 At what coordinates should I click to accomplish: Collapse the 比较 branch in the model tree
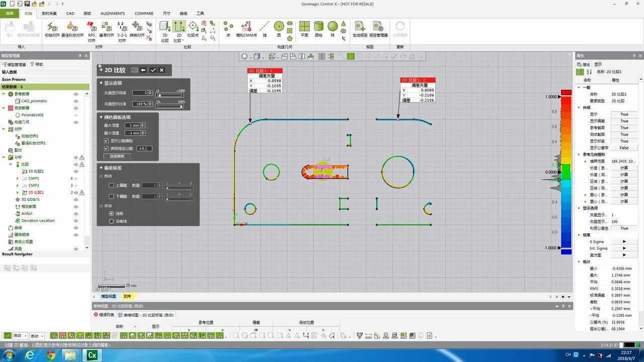click(x=10, y=164)
